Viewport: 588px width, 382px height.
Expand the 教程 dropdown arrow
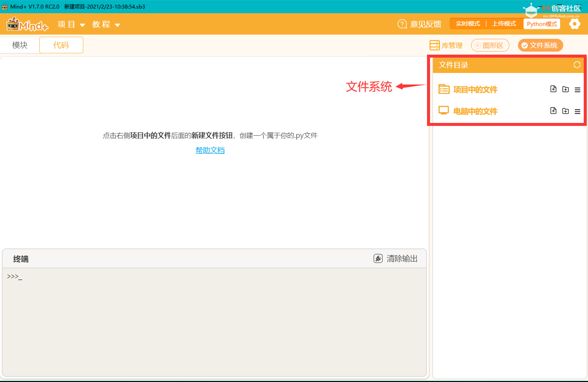(x=117, y=25)
